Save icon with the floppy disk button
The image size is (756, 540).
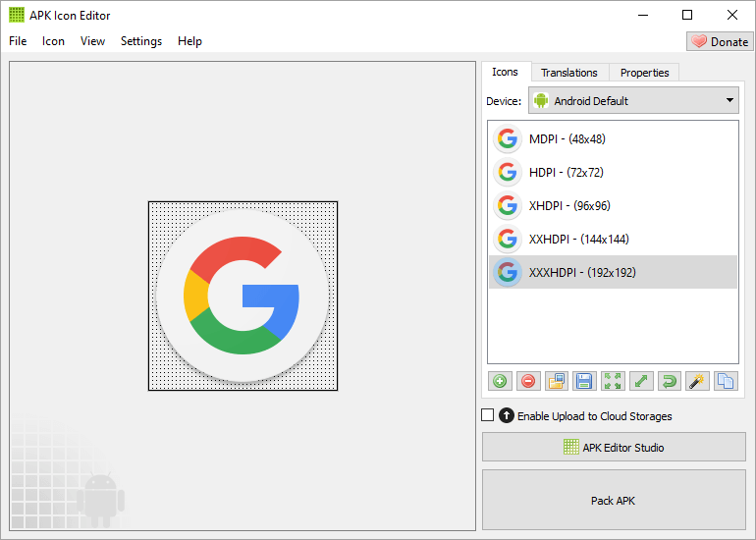coord(584,381)
